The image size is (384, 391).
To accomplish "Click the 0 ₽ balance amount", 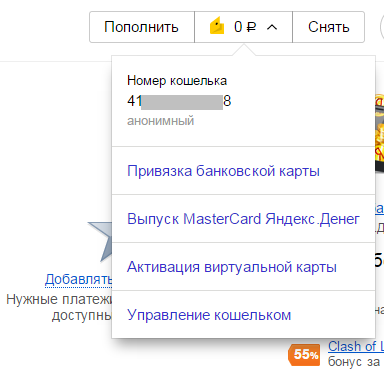I will [245, 27].
